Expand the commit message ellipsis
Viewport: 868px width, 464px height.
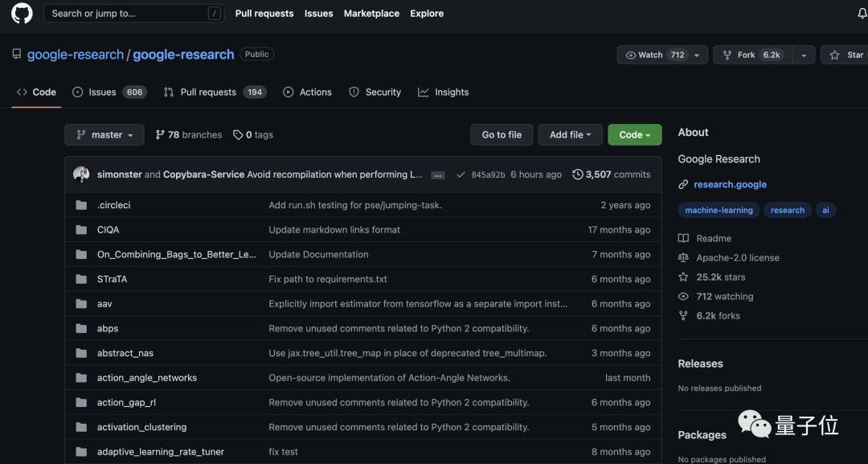437,175
